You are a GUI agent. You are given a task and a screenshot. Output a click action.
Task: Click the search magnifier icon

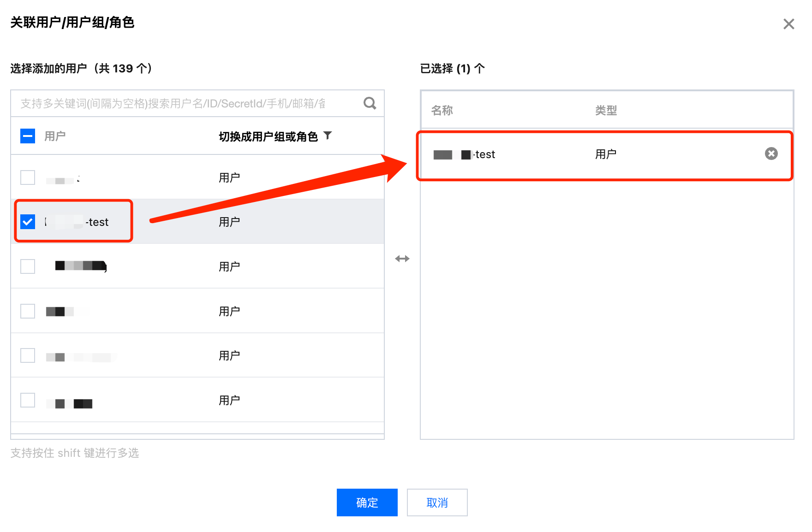click(x=370, y=103)
